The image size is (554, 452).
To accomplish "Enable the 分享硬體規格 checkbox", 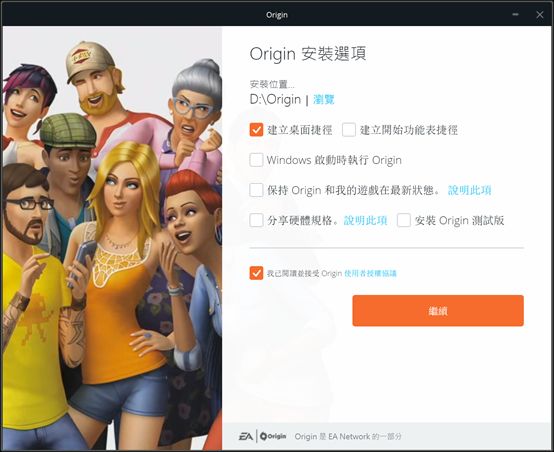I will 256,220.
